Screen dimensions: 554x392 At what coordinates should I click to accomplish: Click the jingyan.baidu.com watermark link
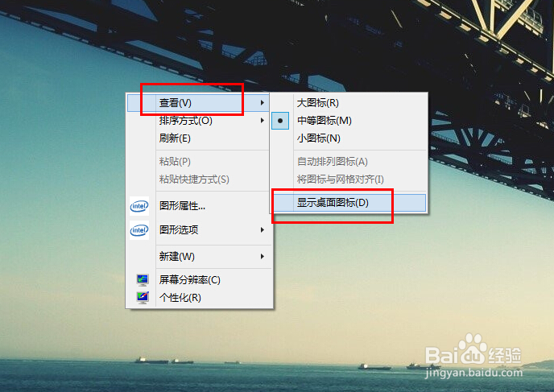pyautogui.click(x=473, y=373)
